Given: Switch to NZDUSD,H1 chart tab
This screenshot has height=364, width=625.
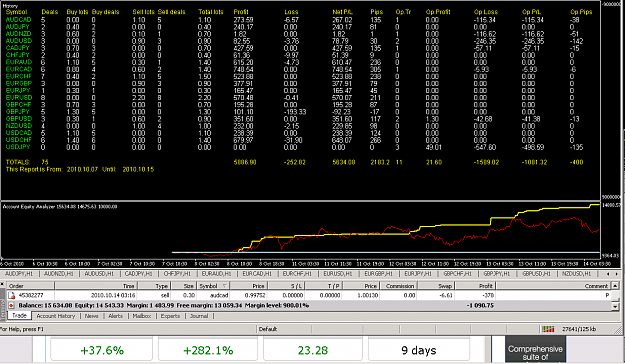Looking at the screenshot, I should coord(576,274).
